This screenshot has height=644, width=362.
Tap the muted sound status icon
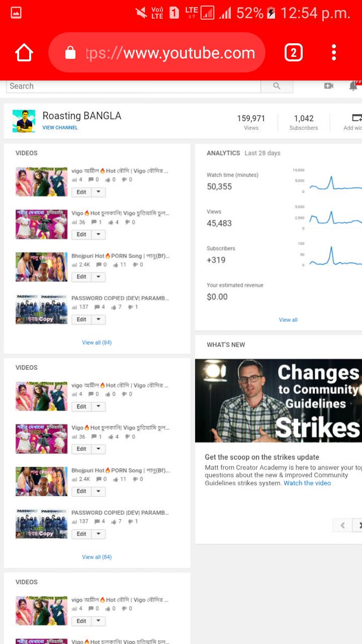[x=142, y=13]
